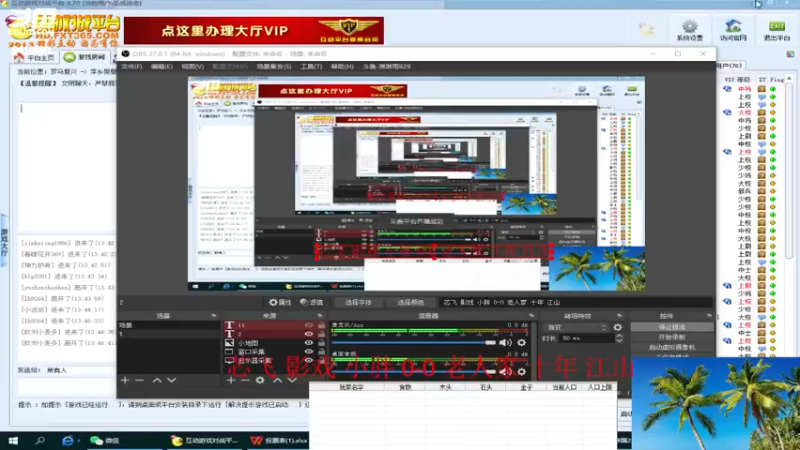Click the 启动虚拟摄像机 button
The width and height of the screenshot is (800, 450).
tap(672, 347)
